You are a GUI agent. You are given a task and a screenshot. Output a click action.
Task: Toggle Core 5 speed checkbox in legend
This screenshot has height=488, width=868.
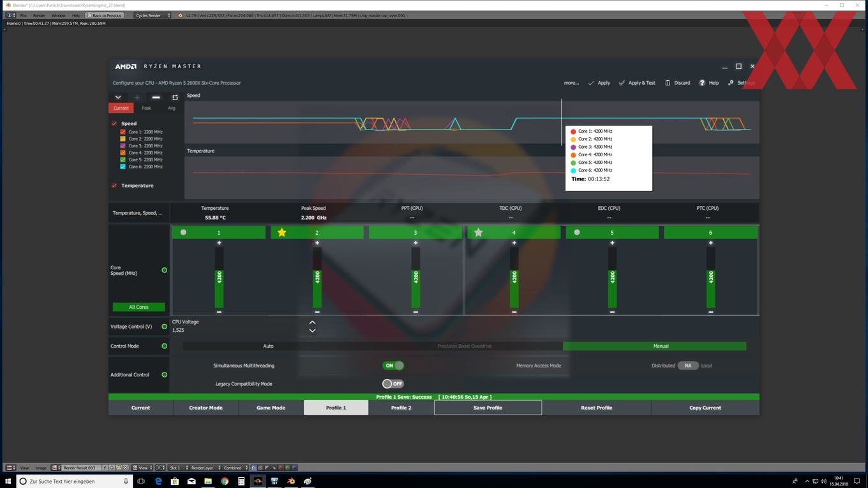point(123,159)
